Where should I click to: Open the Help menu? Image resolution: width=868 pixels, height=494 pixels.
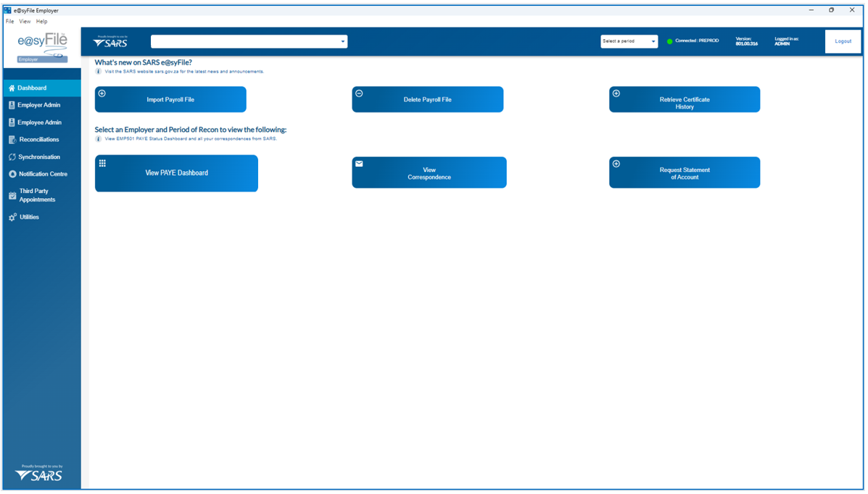coord(41,22)
